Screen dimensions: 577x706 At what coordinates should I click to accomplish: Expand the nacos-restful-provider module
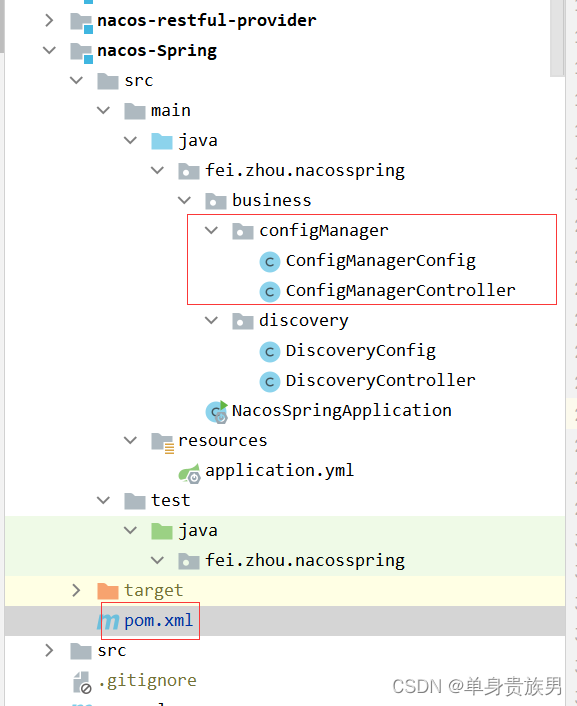50,20
